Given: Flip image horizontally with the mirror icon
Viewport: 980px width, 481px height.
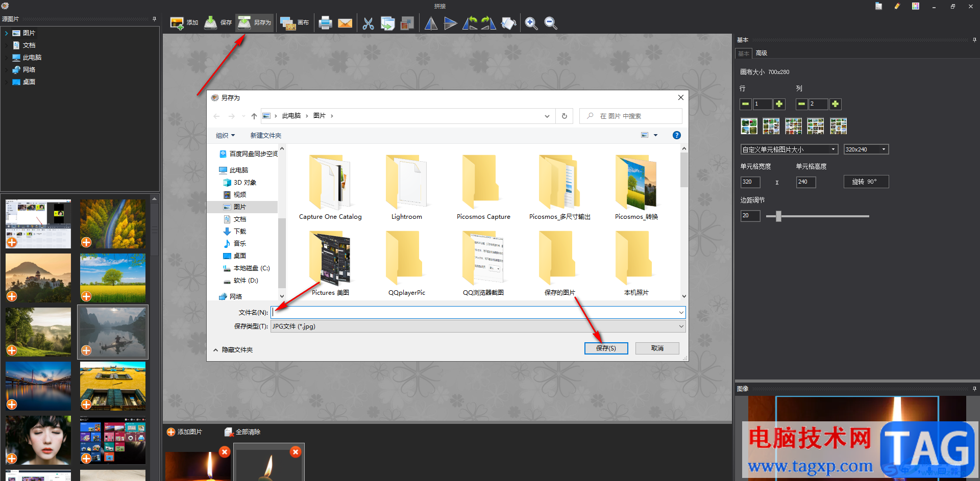Looking at the screenshot, I should 431,23.
